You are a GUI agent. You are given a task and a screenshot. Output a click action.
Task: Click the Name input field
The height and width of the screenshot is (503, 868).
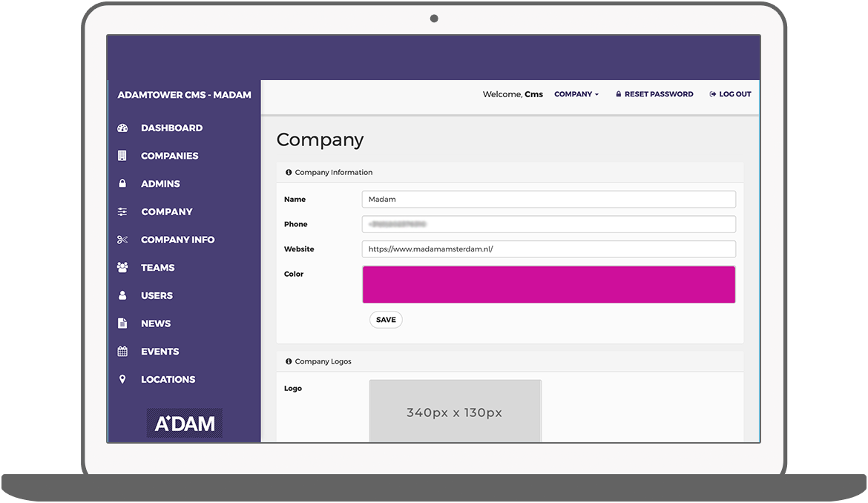[548, 200]
